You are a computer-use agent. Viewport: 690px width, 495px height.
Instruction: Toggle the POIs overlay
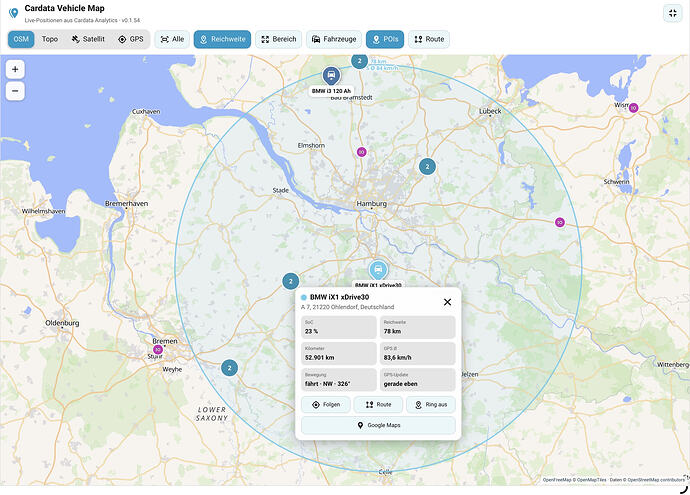[x=385, y=39]
